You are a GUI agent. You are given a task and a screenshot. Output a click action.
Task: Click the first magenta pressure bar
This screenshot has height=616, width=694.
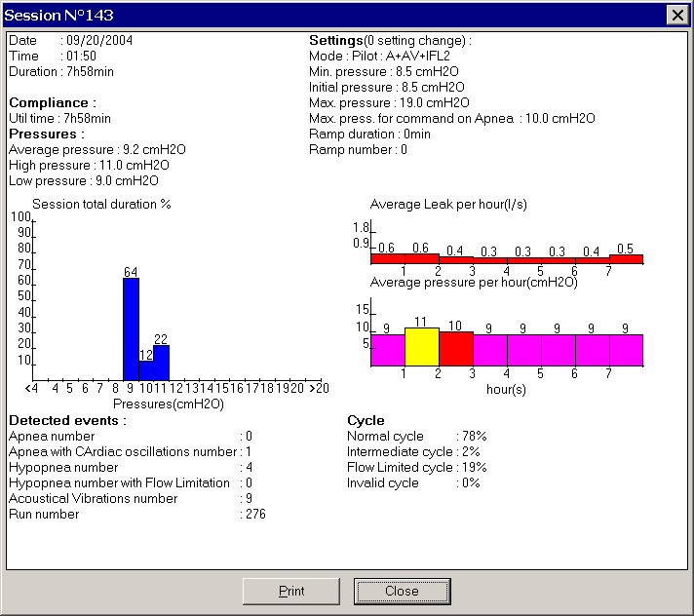tap(387, 350)
